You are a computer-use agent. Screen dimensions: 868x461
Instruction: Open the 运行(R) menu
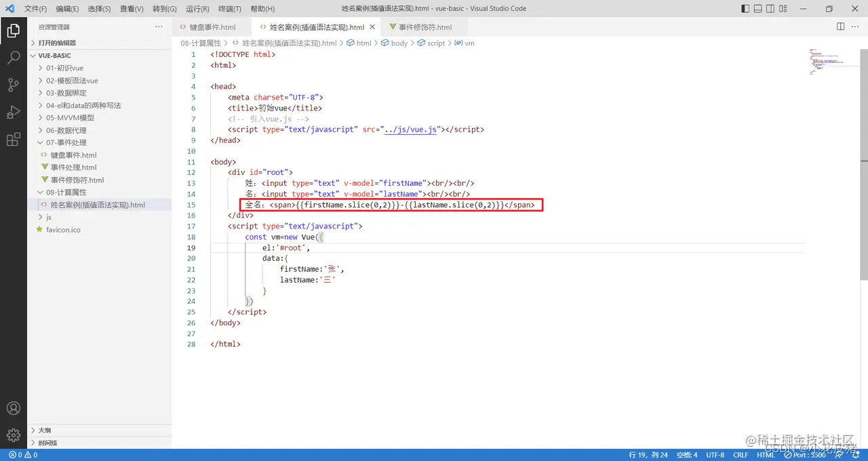tap(197, 9)
